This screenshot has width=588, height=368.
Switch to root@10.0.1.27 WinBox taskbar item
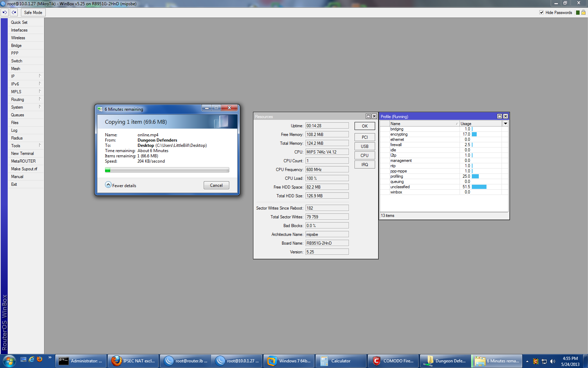click(237, 361)
